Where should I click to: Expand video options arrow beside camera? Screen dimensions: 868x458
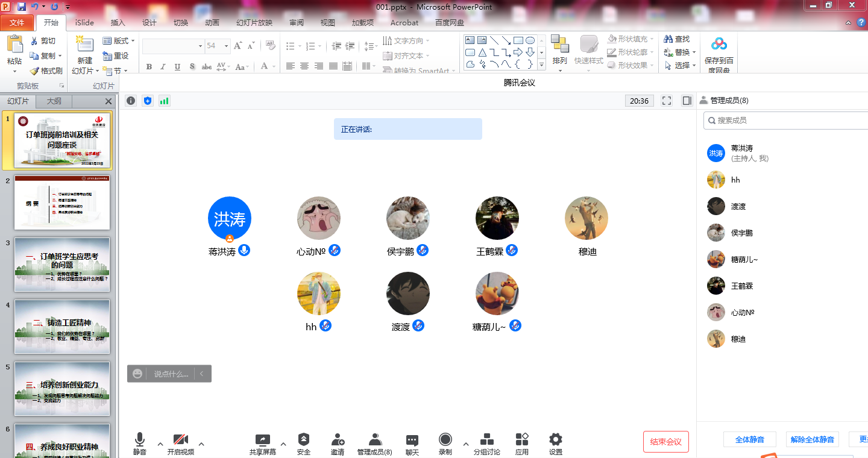(201, 444)
